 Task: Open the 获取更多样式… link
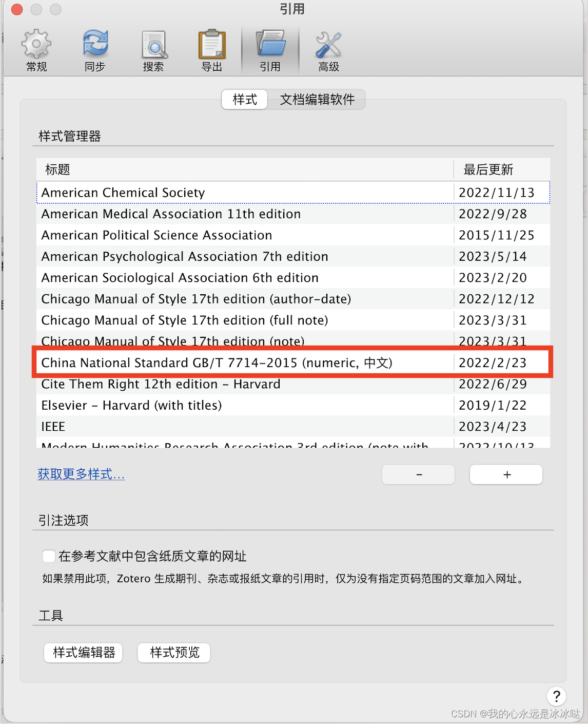81,474
